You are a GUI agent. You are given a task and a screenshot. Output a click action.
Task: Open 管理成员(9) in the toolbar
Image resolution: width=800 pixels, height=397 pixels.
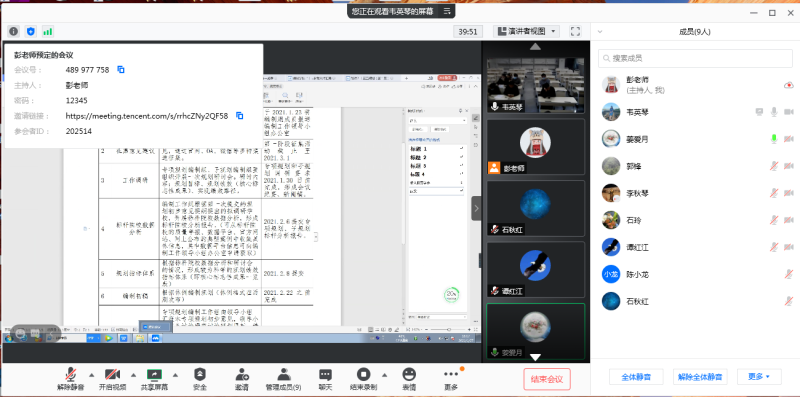tap(283, 379)
